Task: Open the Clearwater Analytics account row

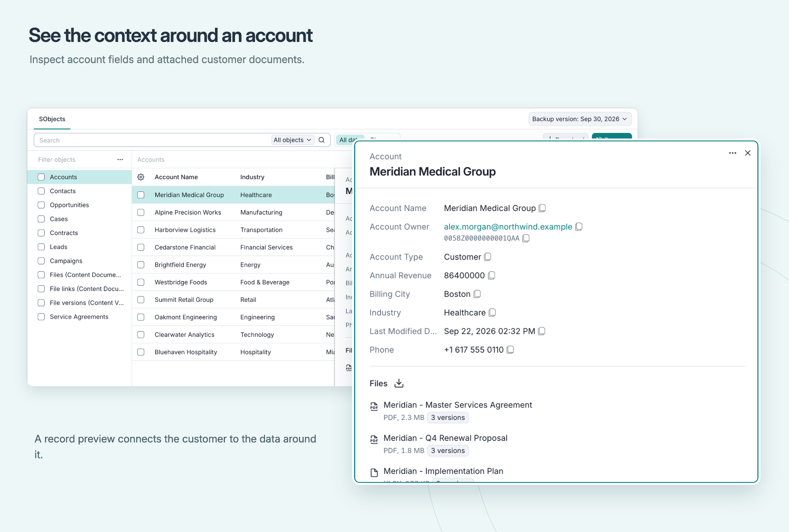Action: pyautogui.click(x=233, y=335)
